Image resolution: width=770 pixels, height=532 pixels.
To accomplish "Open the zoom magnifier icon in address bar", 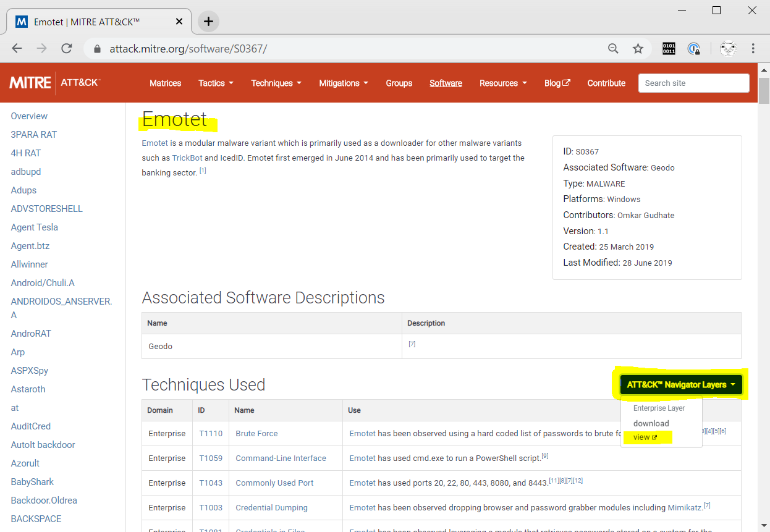I will (x=614, y=48).
